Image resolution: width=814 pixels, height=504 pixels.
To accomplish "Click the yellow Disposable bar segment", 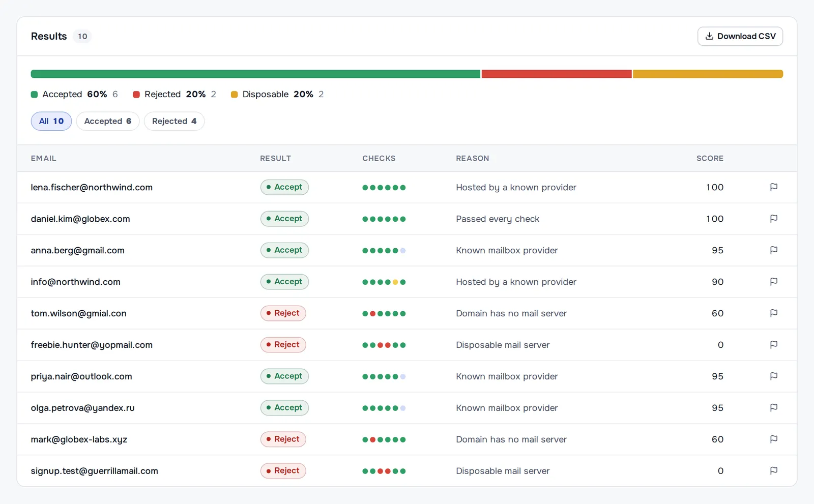I will point(708,74).
